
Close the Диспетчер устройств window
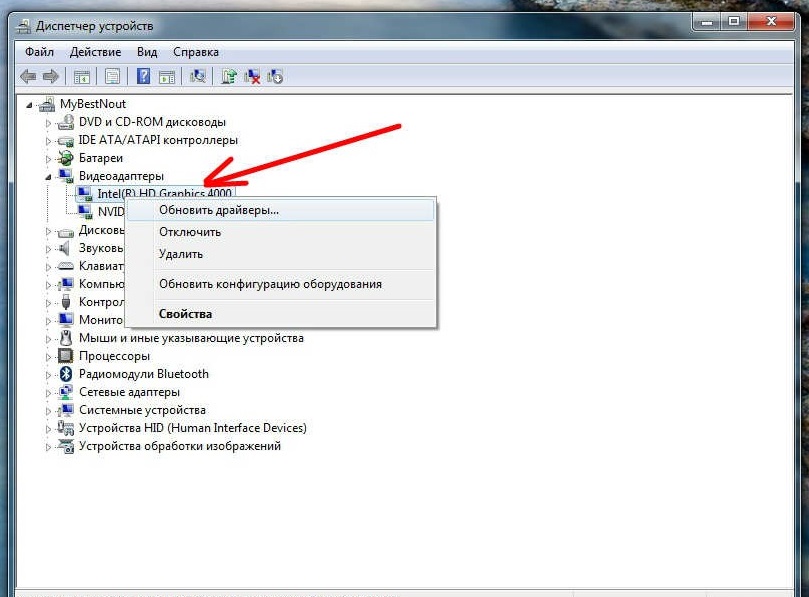[771, 22]
